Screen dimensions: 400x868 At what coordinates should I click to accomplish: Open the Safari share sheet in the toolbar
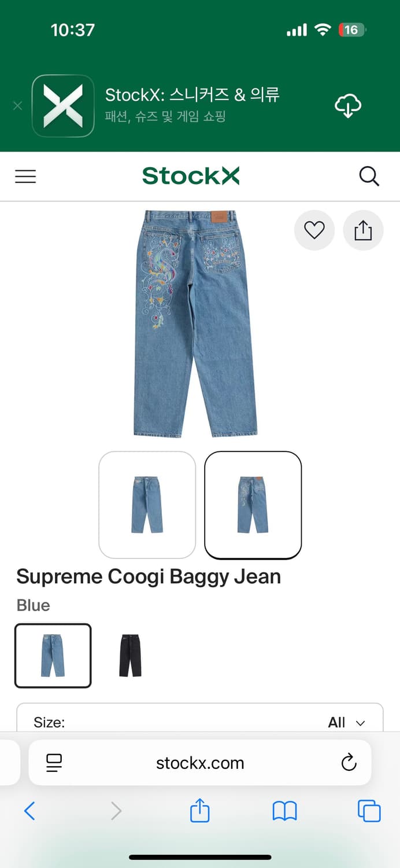click(x=199, y=810)
